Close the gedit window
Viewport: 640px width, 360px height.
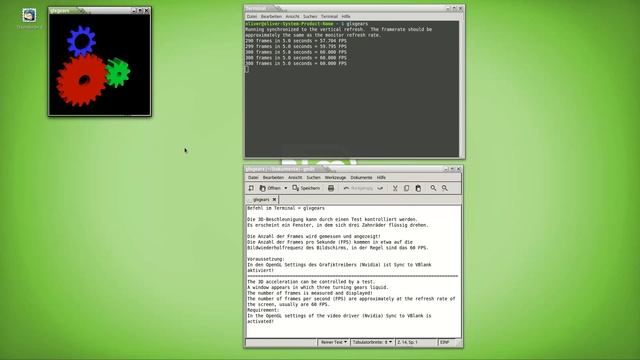(x=458, y=169)
